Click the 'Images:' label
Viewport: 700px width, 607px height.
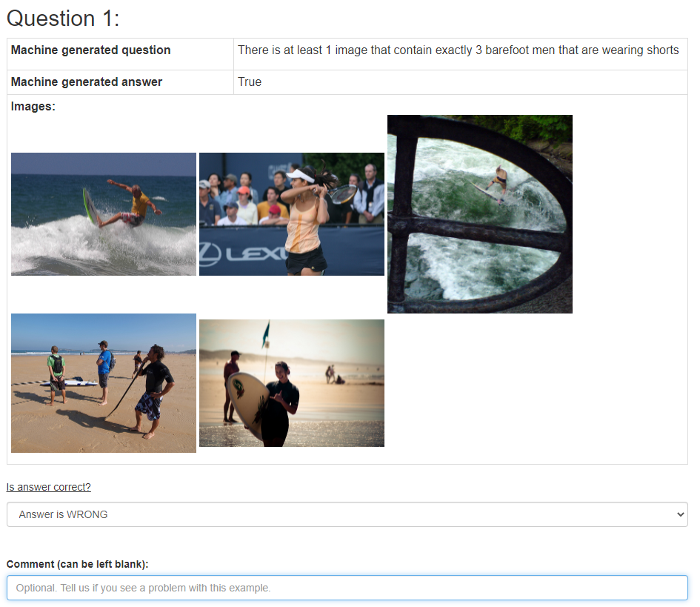click(33, 106)
